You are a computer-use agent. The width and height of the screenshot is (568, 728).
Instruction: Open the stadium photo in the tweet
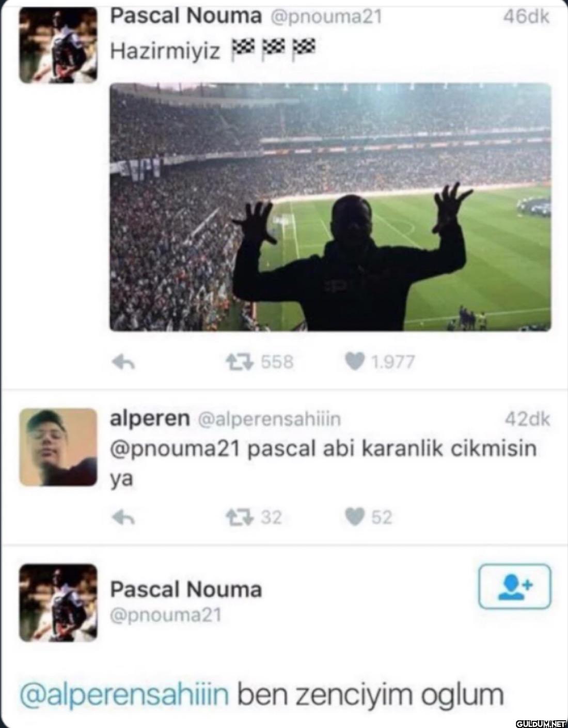330,207
